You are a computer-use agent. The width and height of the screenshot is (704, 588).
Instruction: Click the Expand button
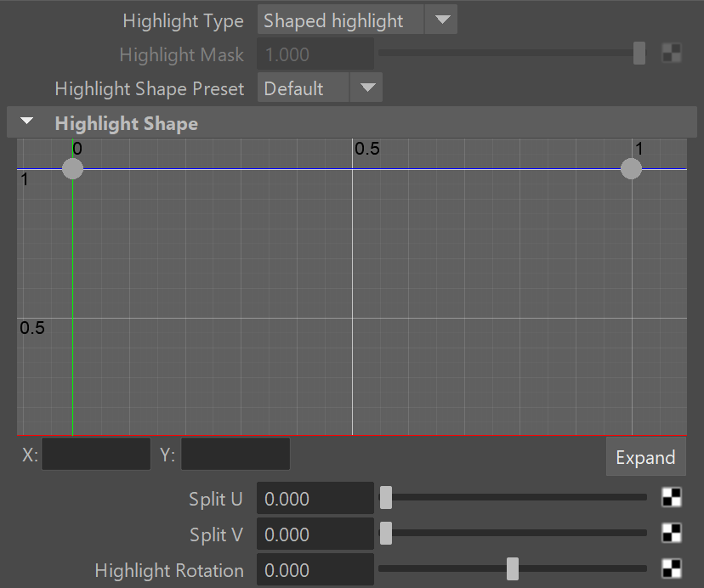click(x=645, y=457)
